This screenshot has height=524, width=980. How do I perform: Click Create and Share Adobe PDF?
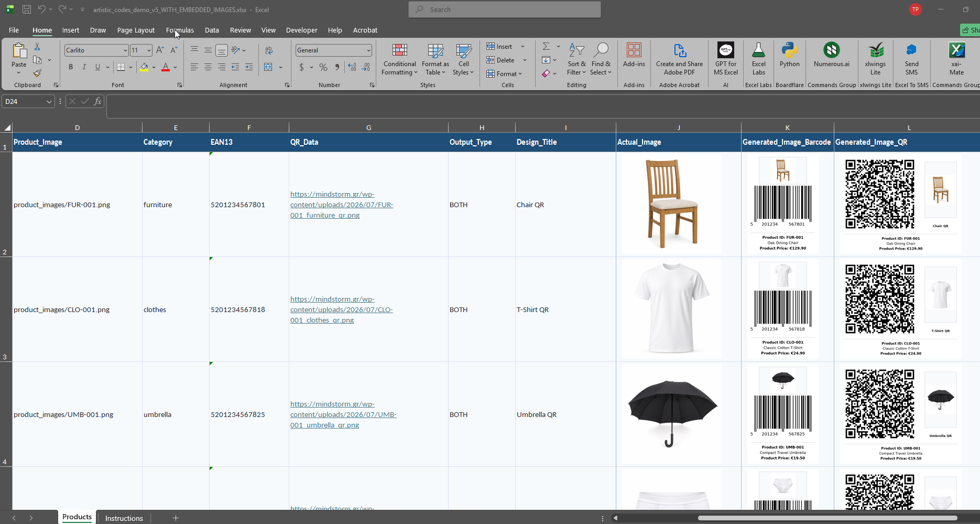coord(679,59)
